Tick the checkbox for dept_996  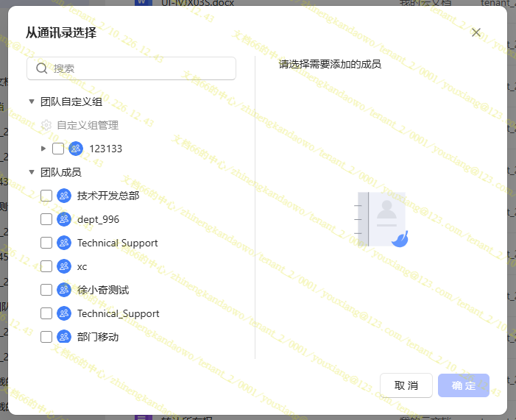coord(46,219)
